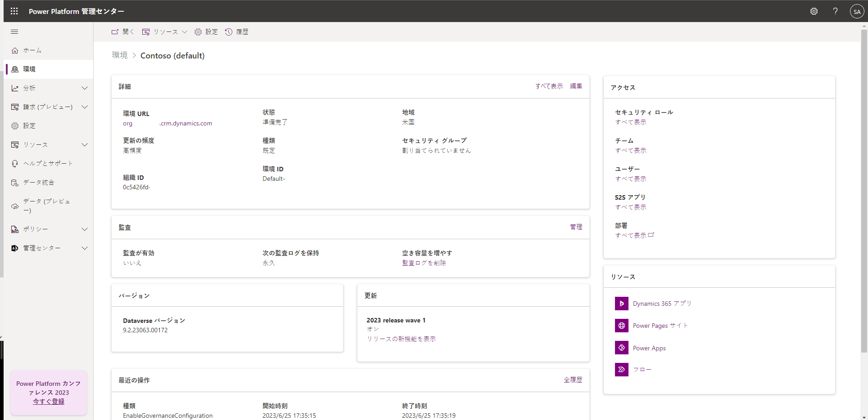Click the 監査ログを削除 link
Screen dimensions: 868x420
[424, 263]
